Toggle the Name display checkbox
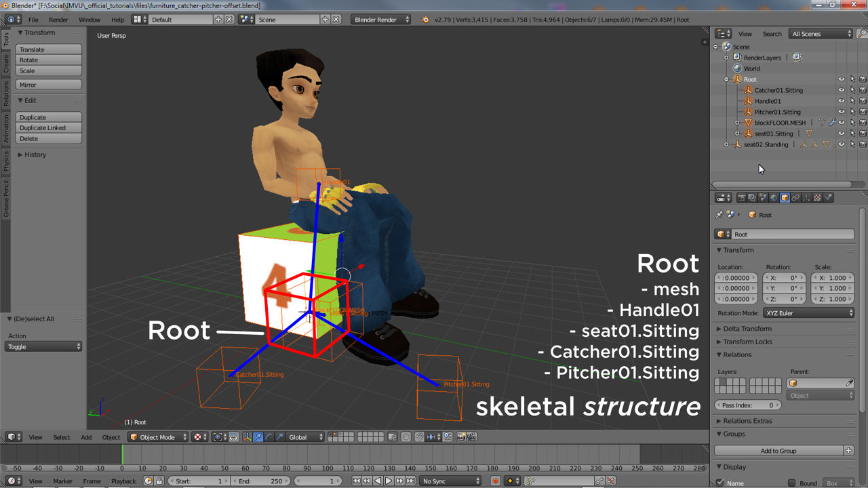Viewport: 868px width, 488px height. (x=720, y=483)
